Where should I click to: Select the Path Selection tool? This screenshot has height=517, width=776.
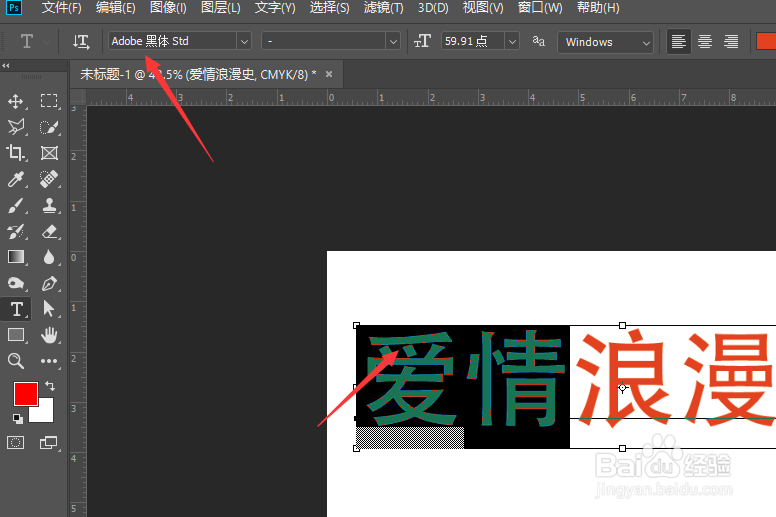tap(49, 309)
